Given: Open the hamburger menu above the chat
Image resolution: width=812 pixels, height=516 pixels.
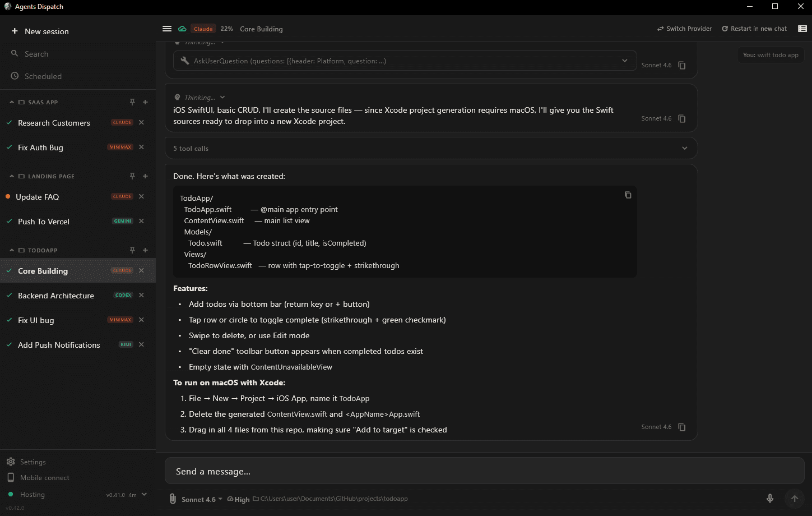Looking at the screenshot, I should (167, 29).
